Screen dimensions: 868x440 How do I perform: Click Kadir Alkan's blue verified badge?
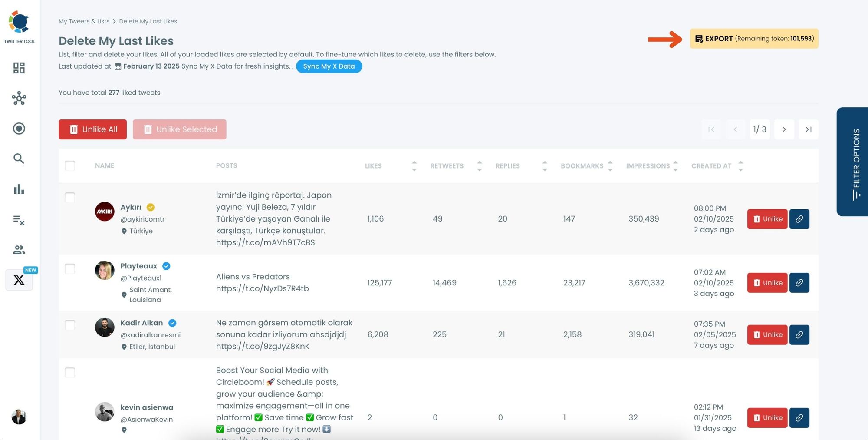[x=172, y=323]
